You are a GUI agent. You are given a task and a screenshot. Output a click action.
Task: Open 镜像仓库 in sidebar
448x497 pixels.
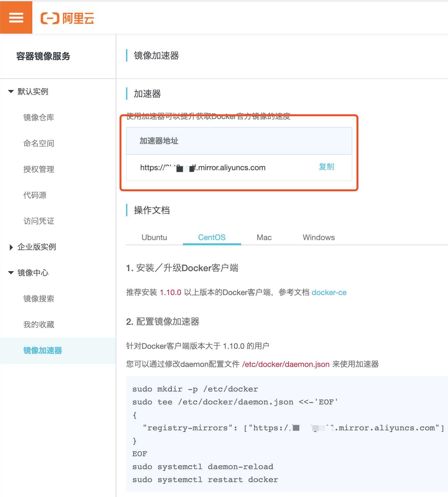(x=39, y=117)
